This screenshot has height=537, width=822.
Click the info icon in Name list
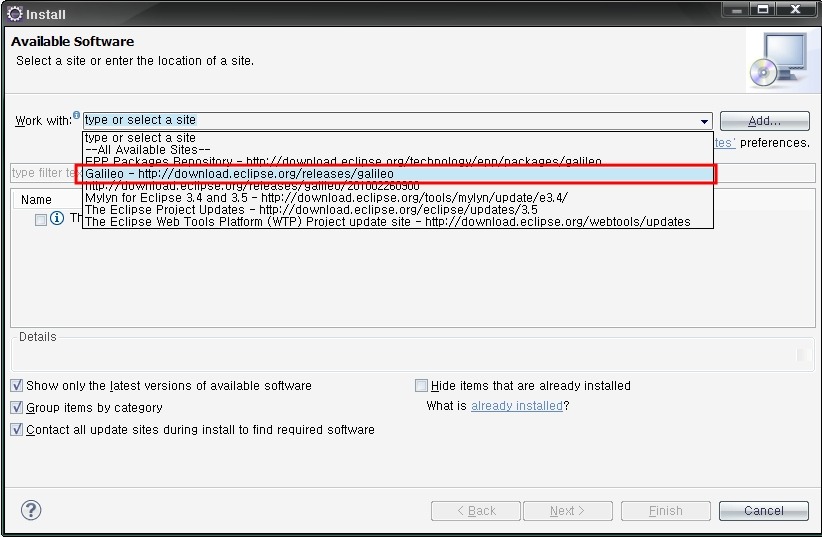57,218
